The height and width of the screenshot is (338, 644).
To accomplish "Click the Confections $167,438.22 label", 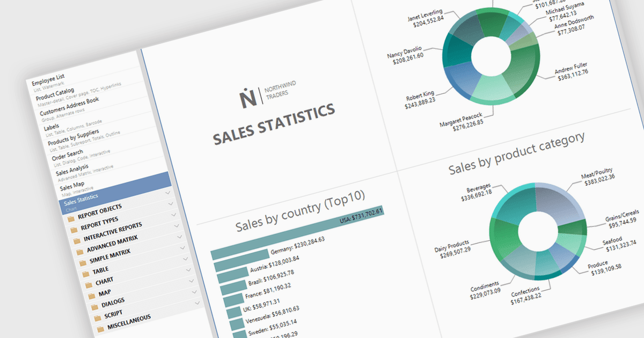I will 526,295.
